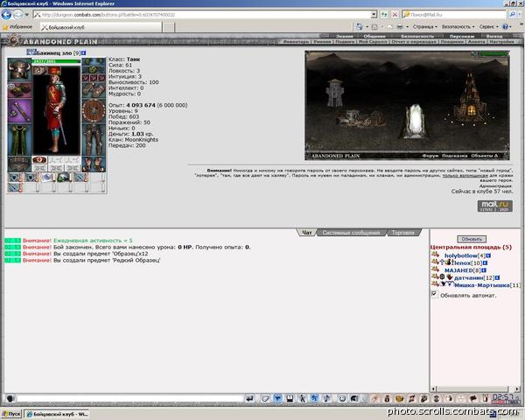Open the leg armor slot

94,139
